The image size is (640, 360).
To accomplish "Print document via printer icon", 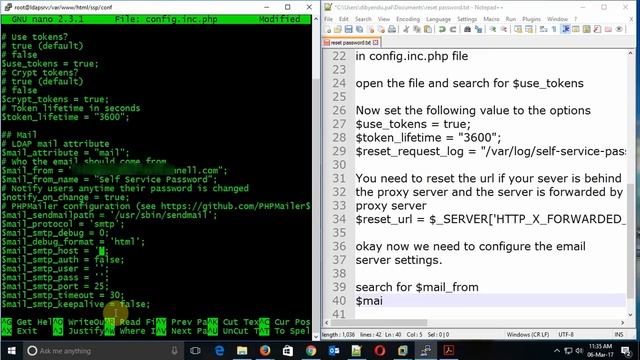I will pyautogui.click(x=392, y=29).
